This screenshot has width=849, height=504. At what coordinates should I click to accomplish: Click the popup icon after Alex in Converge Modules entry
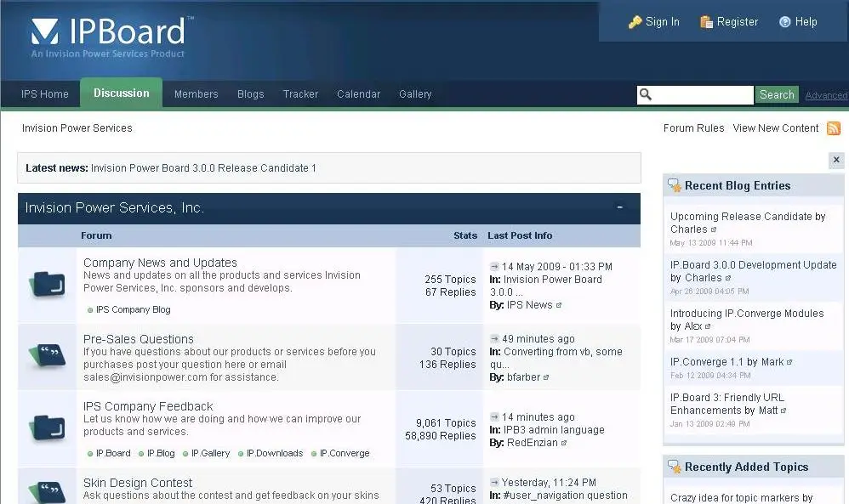[708, 326]
